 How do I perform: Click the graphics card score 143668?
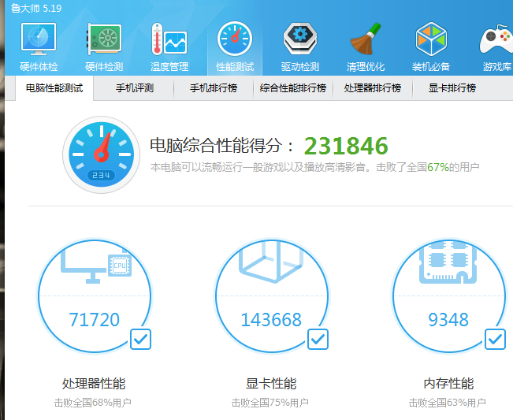point(271,320)
